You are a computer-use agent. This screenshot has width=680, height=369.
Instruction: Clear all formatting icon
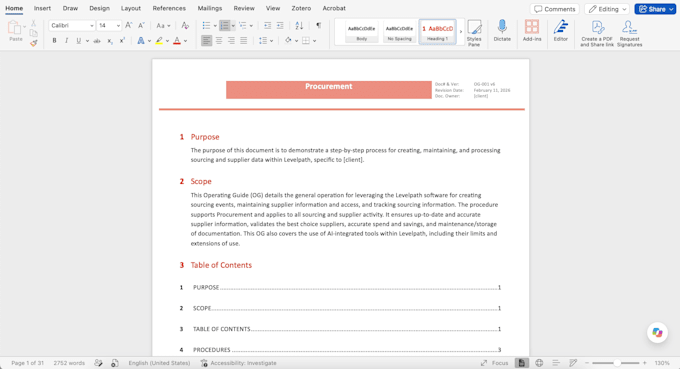pyautogui.click(x=185, y=26)
